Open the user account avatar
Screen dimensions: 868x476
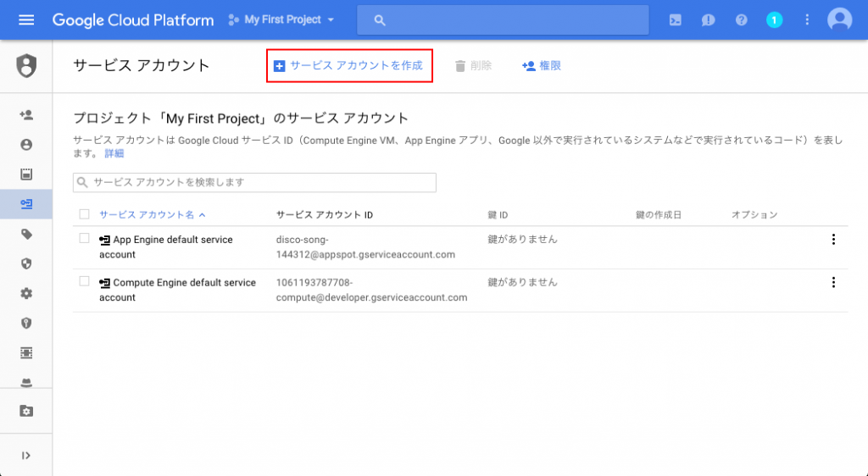[840, 20]
